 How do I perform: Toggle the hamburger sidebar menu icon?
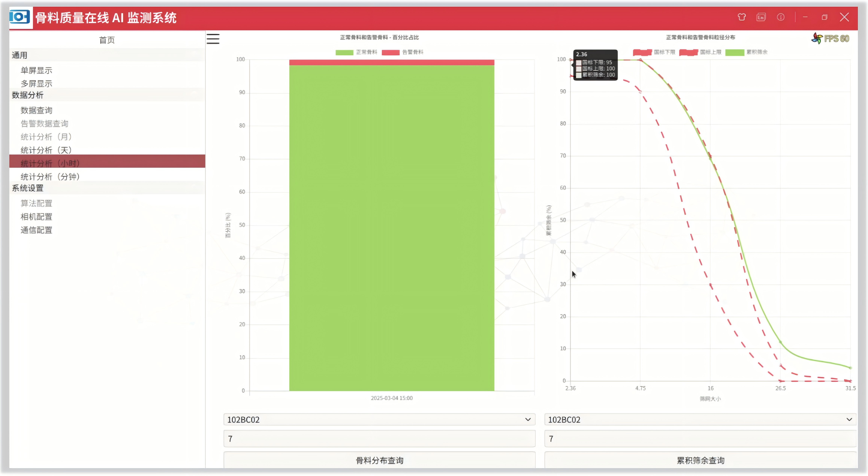coord(213,39)
